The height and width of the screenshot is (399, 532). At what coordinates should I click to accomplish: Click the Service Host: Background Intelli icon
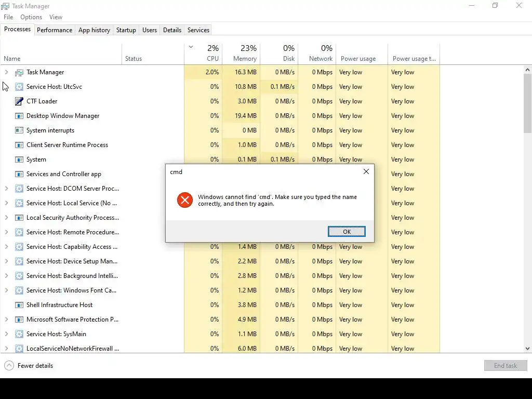19,276
